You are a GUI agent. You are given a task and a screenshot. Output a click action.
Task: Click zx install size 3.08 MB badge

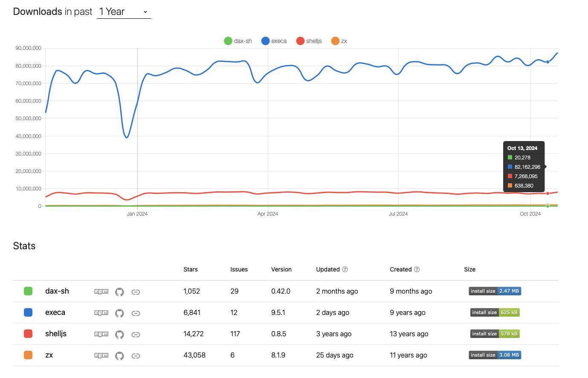coord(495,355)
